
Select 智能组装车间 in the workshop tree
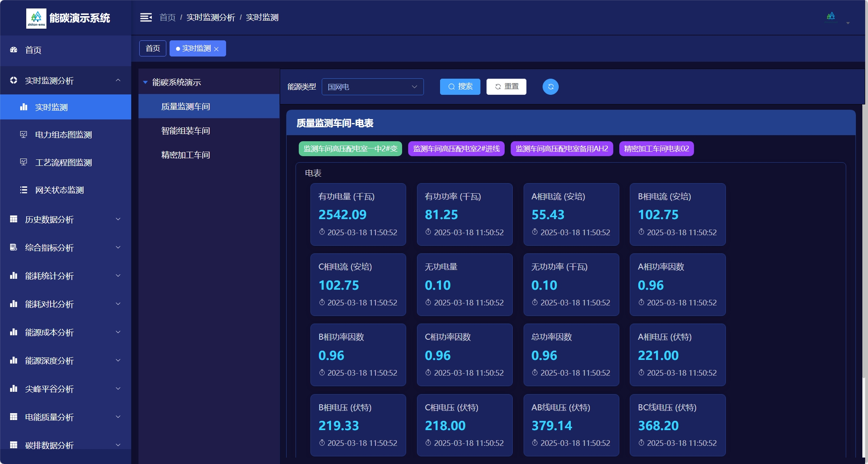(x=185, y=131)
